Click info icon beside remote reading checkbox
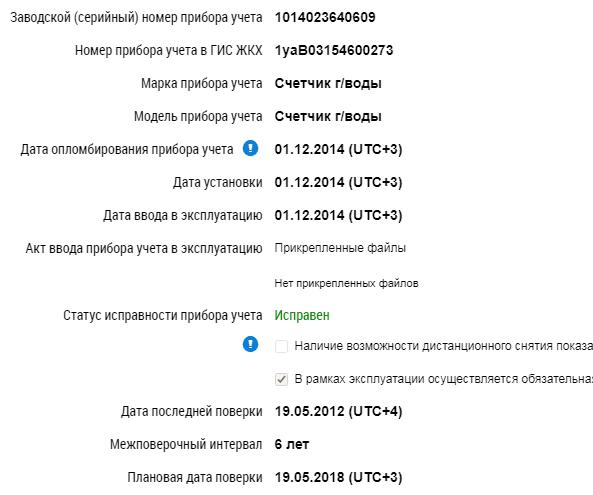Viewport: 593px width, 495px height. tap(250, 344)
